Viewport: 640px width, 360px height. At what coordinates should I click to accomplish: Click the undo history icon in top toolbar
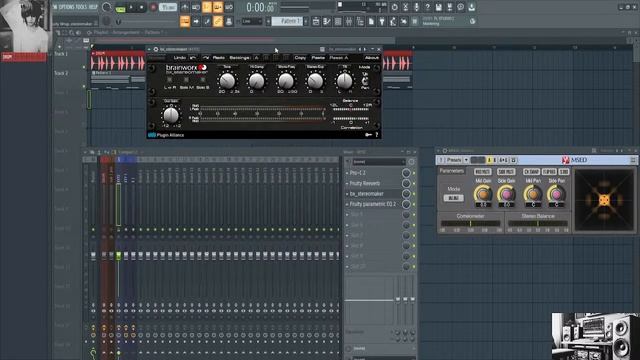pyautogui.click(x=394, y=7)
